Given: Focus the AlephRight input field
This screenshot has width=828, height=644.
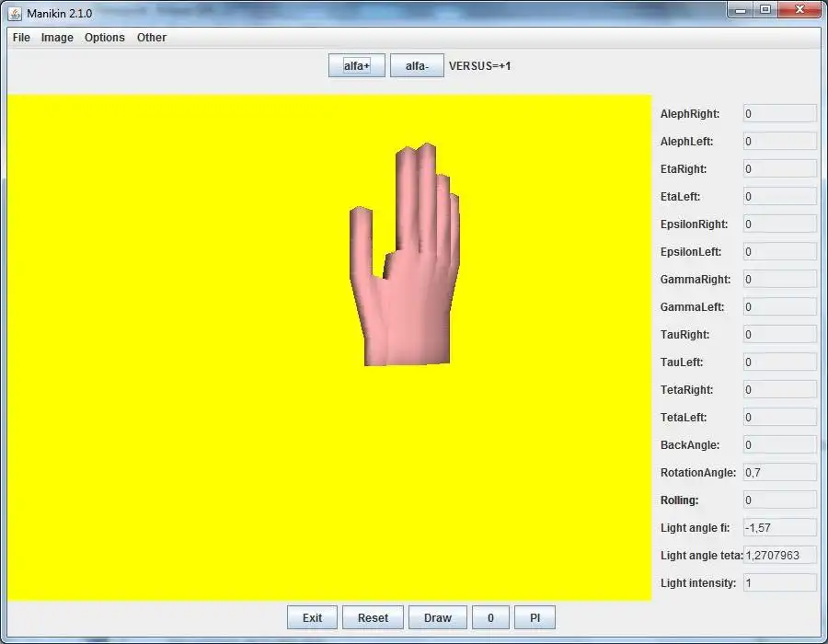Looking at the screenshot, I should 780,114.
